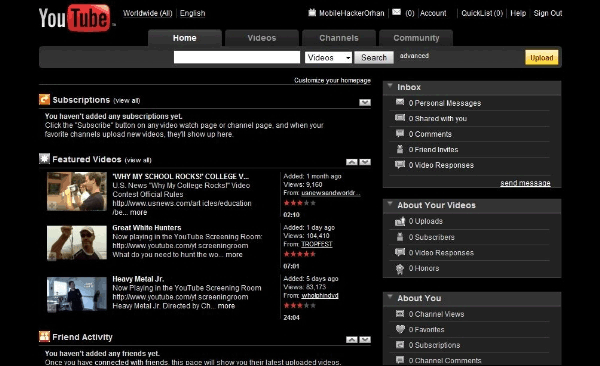Click the envelope mail icon in header
Viewport: 600px width, 366px height.
click(396, 12)
